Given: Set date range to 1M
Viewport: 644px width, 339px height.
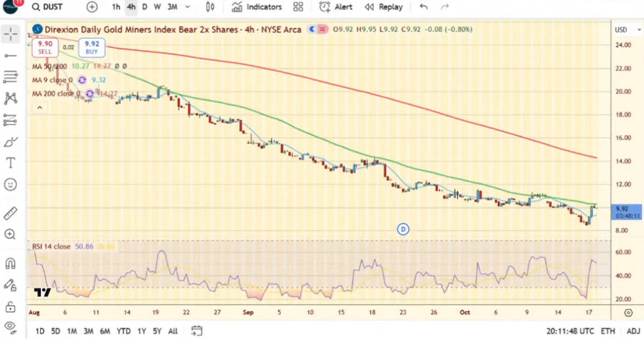Looking at the screenshot, I should coord(72,331).
